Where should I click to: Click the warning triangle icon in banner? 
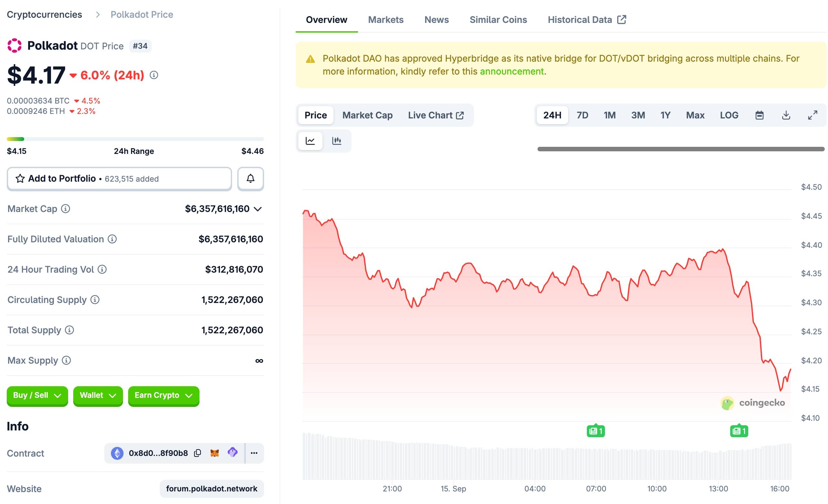pos(311,59)
